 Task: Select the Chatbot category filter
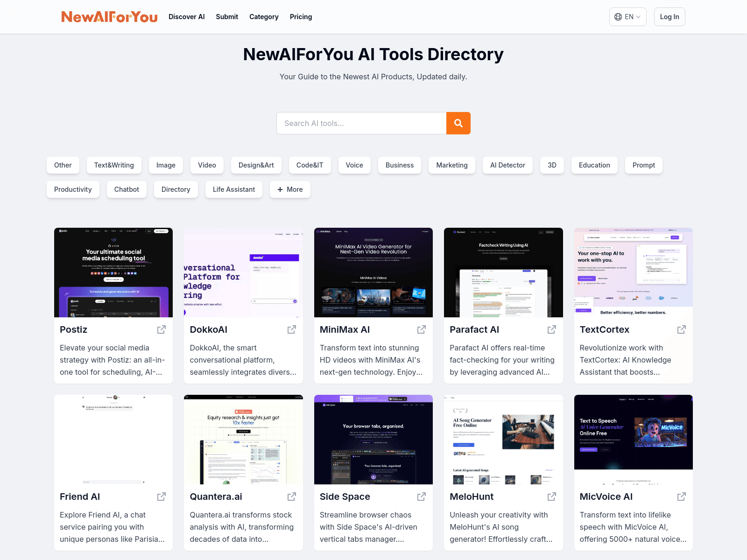point(127,189)
